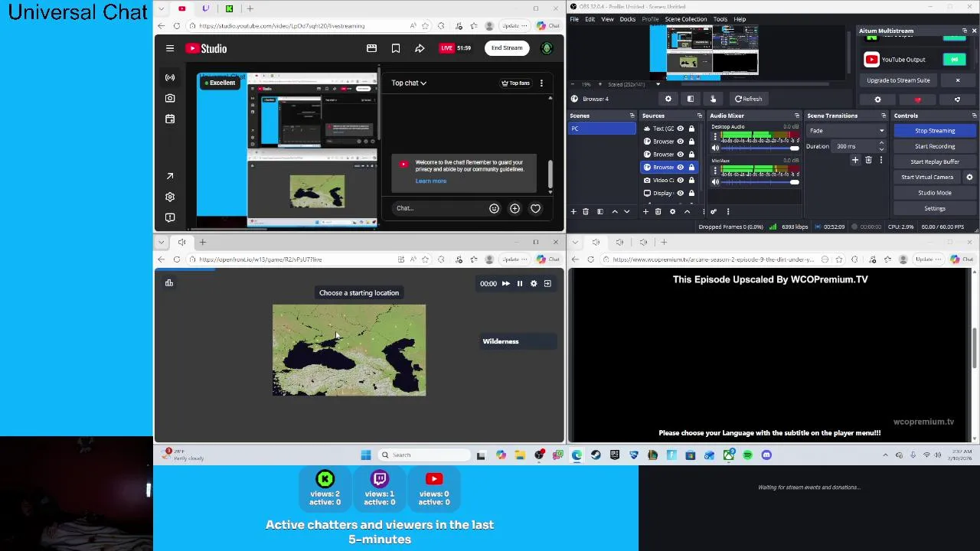Screen dimensions: 980x551
Task: Add a new source with the plus icon
Action: tap(645, 212)
